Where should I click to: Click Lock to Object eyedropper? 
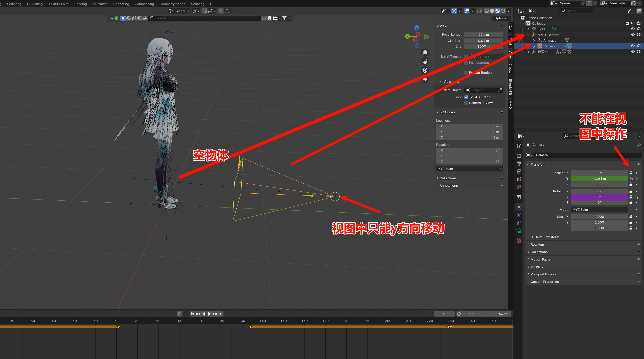tap(500, 90)
